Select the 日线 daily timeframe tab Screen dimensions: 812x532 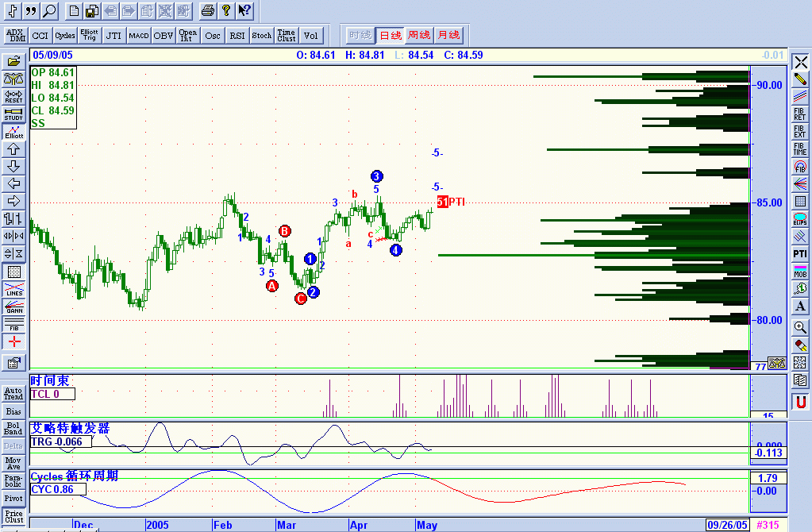pos(390,35)
